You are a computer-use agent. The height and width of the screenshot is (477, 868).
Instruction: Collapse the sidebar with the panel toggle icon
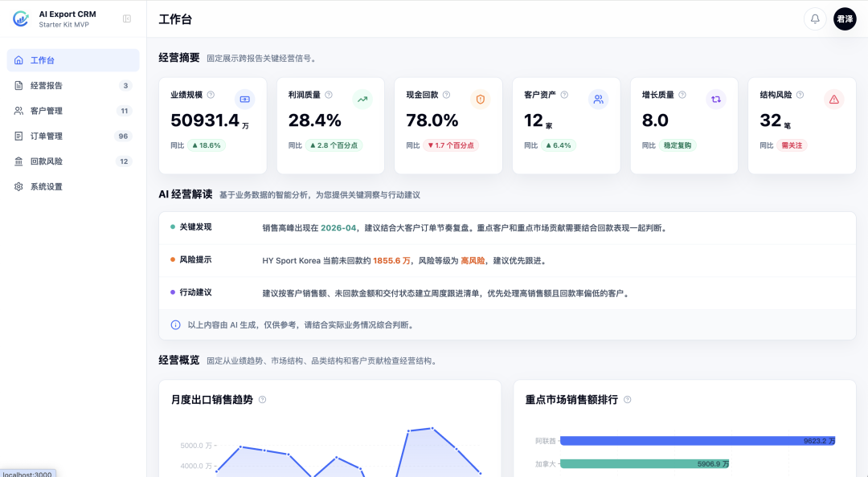tap(127, 18)
